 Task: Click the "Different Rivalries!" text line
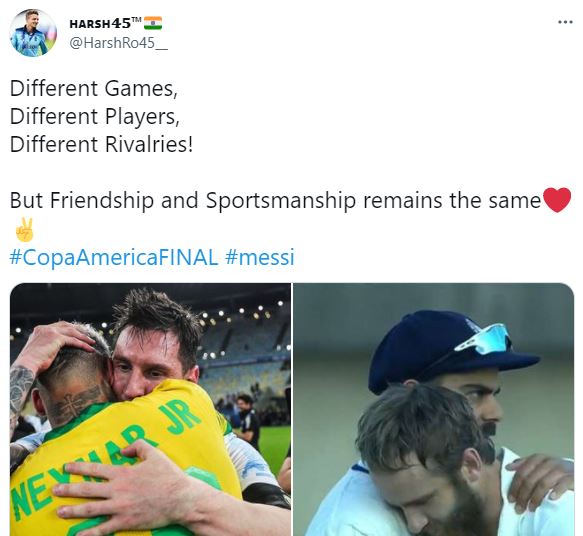pos(102,144)
